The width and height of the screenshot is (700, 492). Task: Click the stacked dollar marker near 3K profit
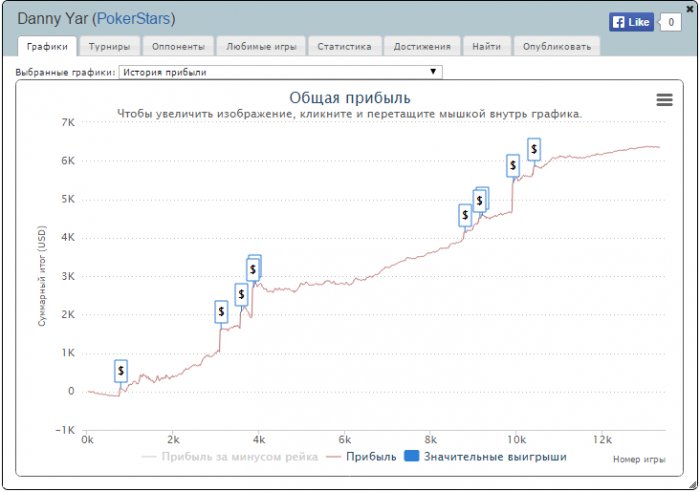tap(254, 269)
